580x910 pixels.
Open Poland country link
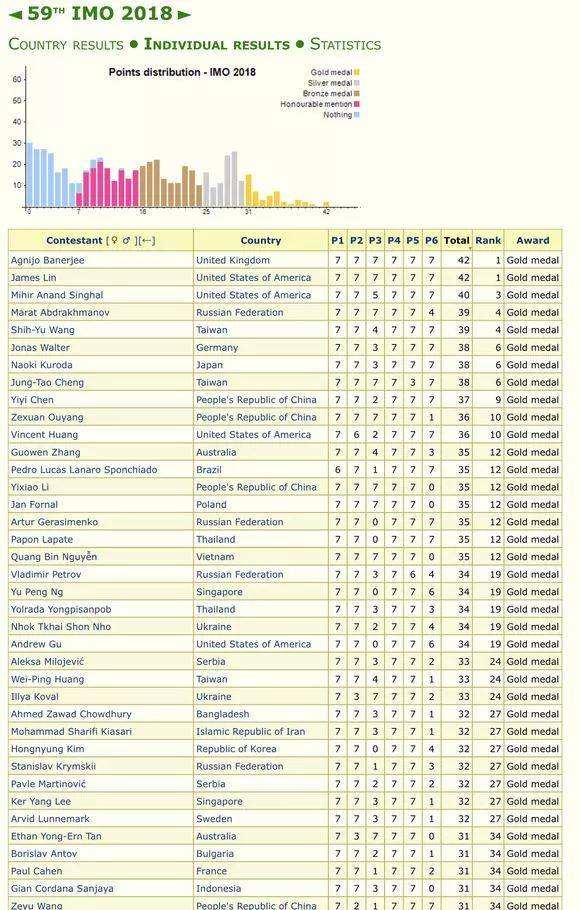tap(211, 504)
